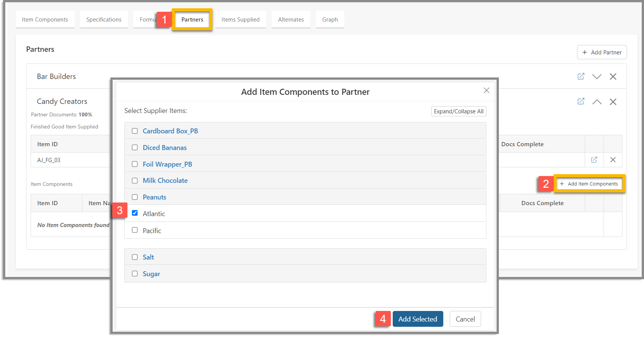Open the Diced Bananas link

164,148
